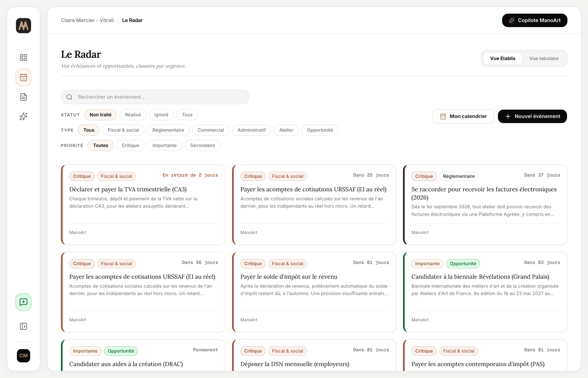The width and height of the screenshot is (588, 378).
Task: Open the CM user avatar
Action: [23, 356]
